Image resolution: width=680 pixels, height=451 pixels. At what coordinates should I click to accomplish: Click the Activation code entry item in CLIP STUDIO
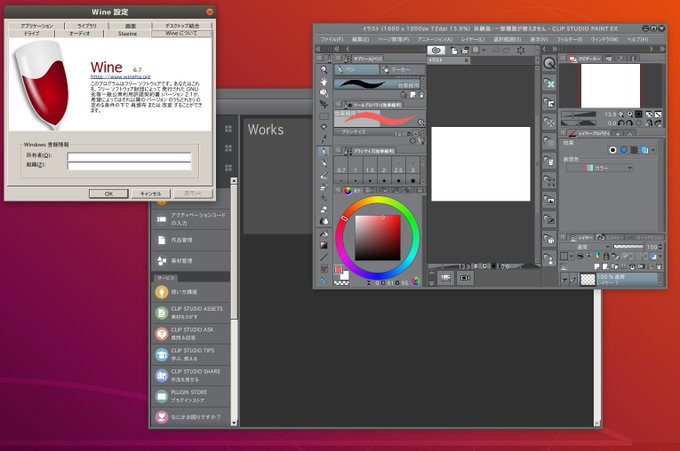click(191, 219)
